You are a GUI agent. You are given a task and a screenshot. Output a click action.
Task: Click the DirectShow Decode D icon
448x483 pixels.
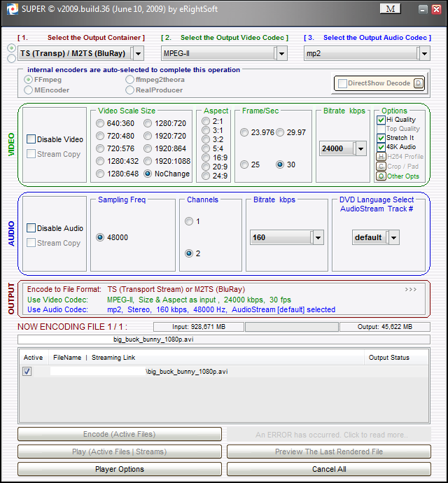419,83
